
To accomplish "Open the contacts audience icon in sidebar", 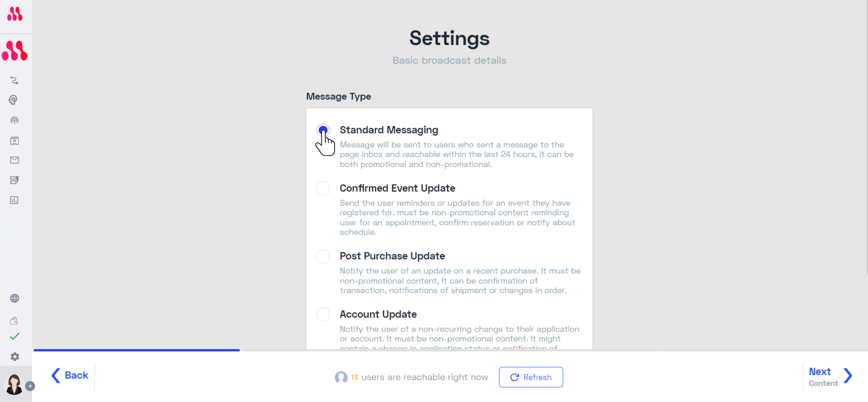I will [14, 141].
